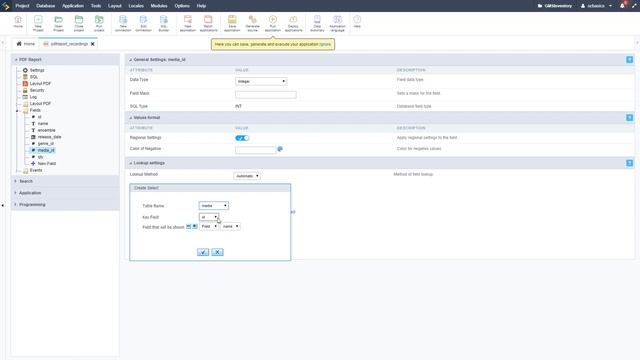Open the Application menu
This screenshot has height=360, width=640.
tap(73, 6)
